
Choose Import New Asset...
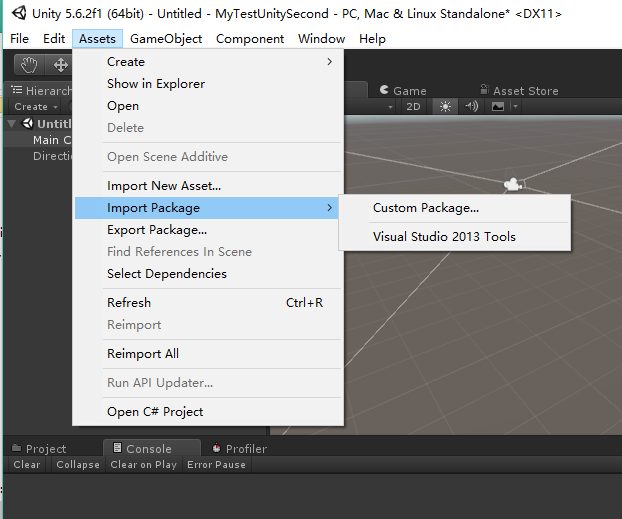pyautogui.click(x=208, y=186)
